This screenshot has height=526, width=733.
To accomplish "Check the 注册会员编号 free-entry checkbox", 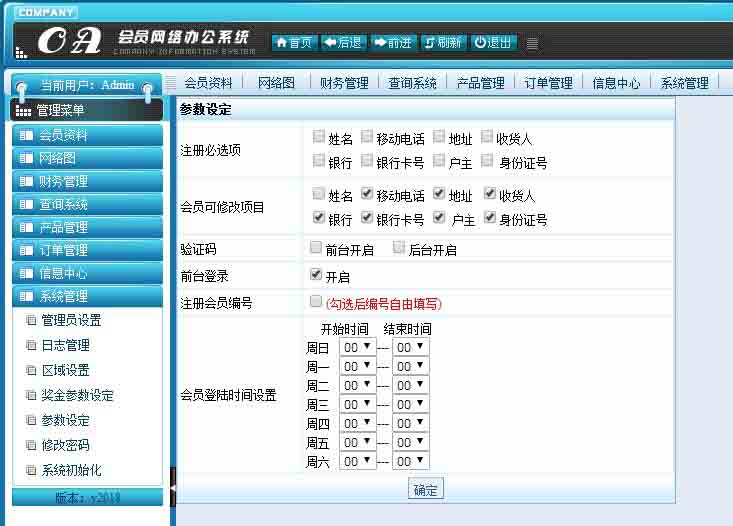I will (x=317, y=301).
